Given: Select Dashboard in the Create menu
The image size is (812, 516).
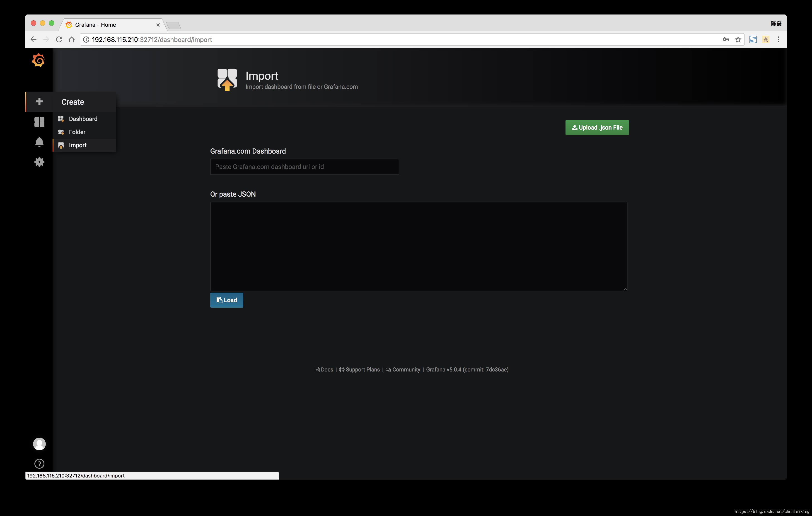Looking at the screenshot, I should [x=84, y=119].
